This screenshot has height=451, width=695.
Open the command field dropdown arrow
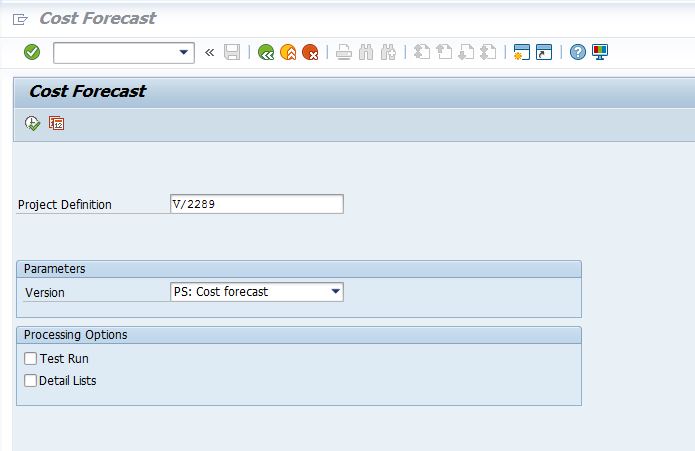184,52
